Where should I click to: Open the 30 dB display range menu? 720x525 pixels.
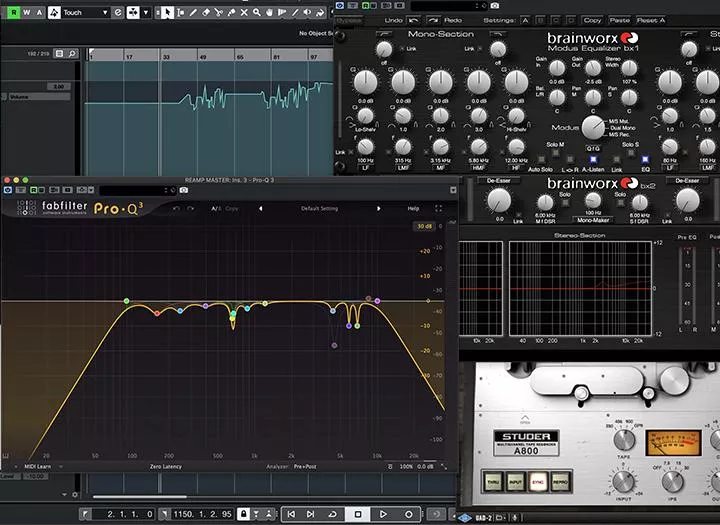click(424, 226)
